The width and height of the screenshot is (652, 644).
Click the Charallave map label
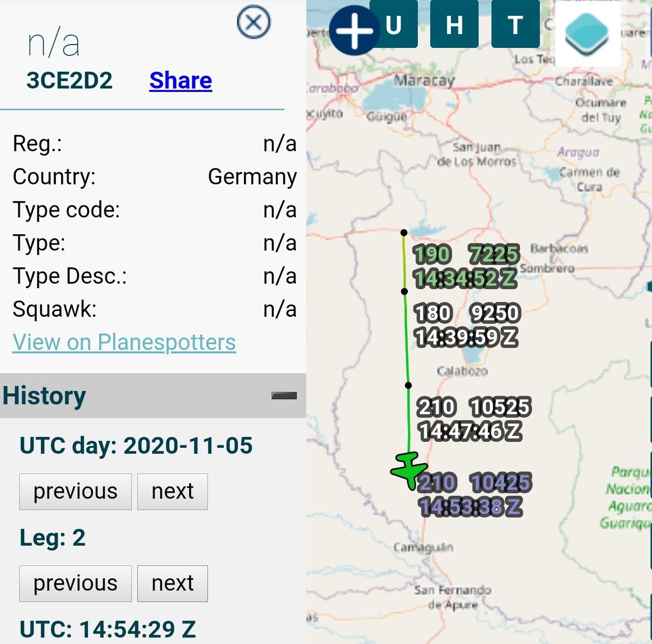coord(584,82)
